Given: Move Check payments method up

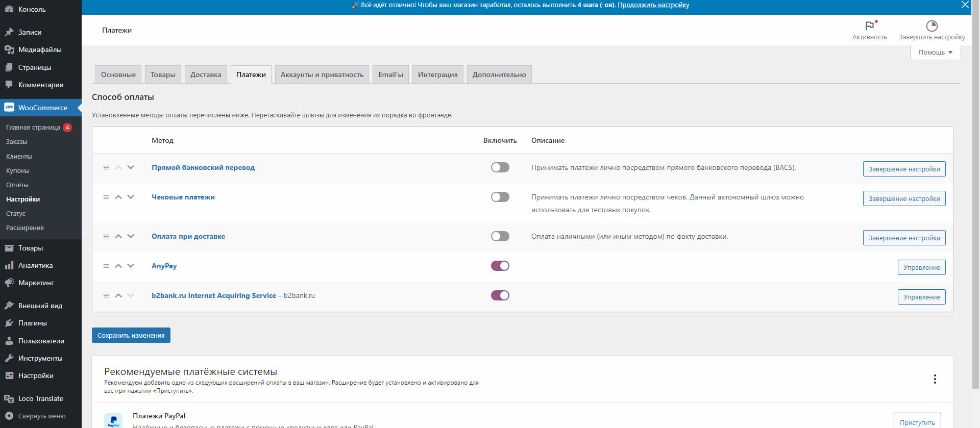Looking at the screenshot, I should pyautogui.click(x=118, y=197).
